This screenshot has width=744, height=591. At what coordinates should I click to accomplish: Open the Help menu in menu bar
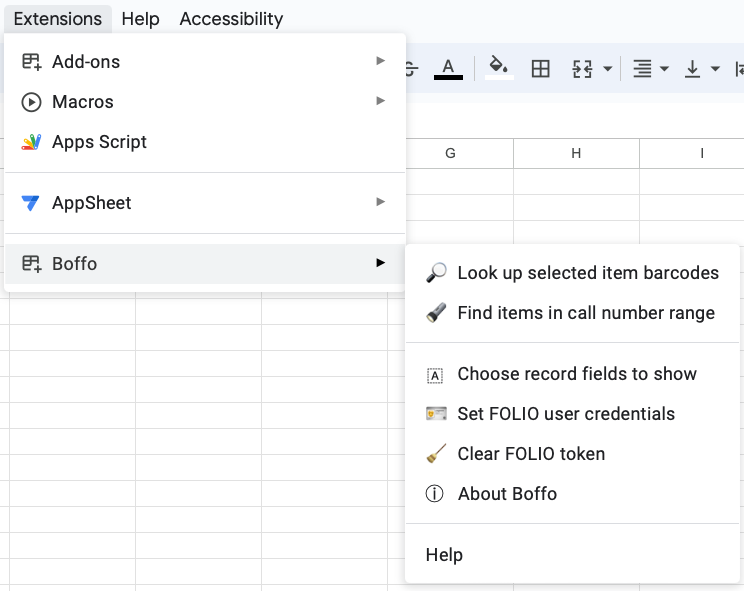coord(140,19)
